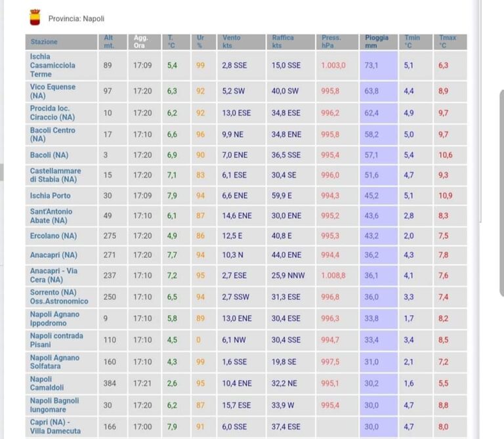Sort by Vento kts column
504x439 pixels.
point(231,41)
